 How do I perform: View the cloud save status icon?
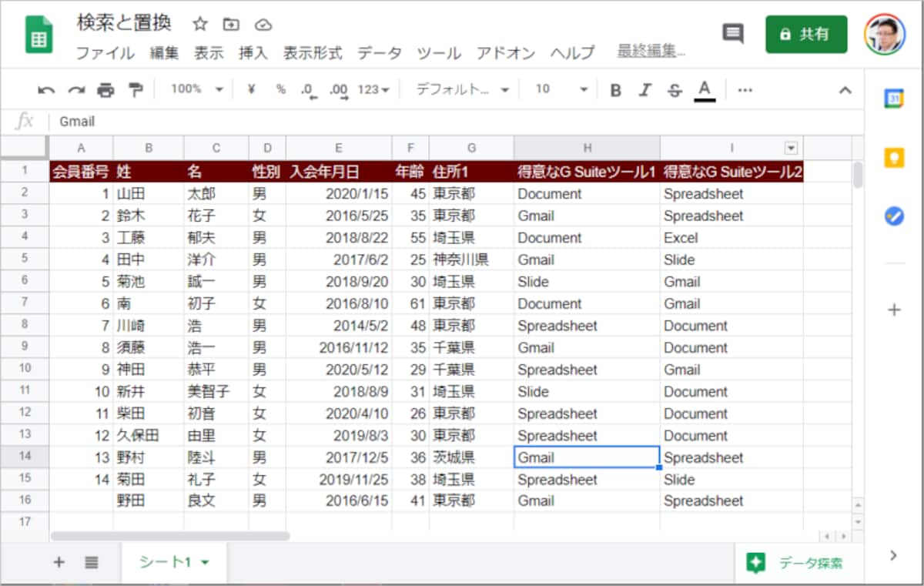(x=263, y=24)
